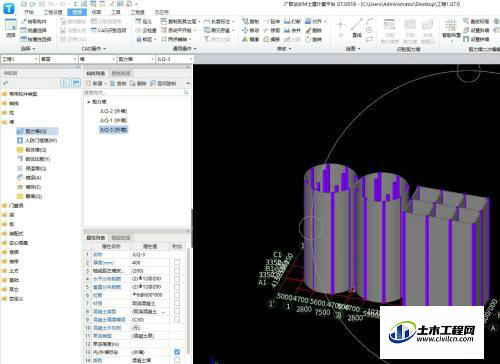Expand the 通用操作 group dropdown

[x=184, y=49]
